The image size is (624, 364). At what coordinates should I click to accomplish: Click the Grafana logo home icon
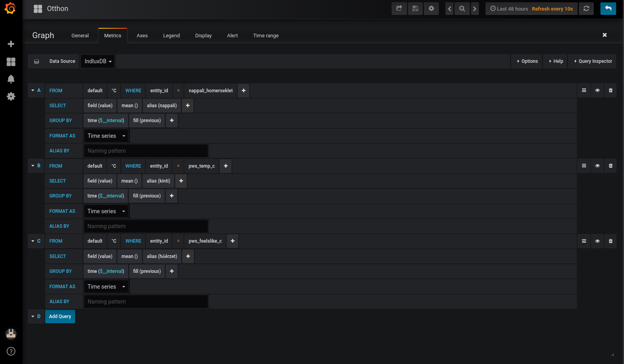pyautogui.click(x=10, y=8)
